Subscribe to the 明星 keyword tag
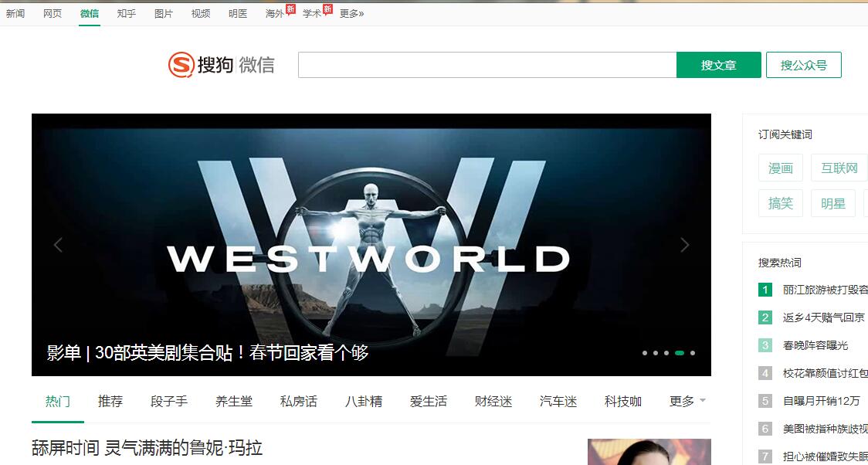This screenshot has width=868, height=465. tap(832, 203)
